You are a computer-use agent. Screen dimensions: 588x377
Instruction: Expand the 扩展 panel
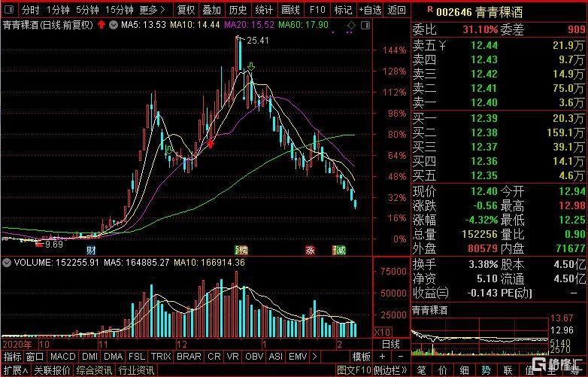[x=15, y=370]
